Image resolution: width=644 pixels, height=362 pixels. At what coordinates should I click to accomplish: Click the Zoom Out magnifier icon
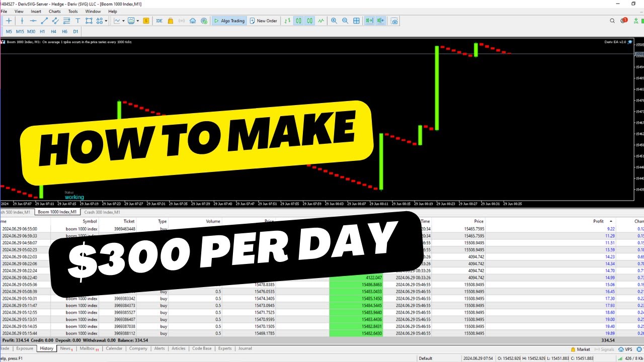[345, 21]
